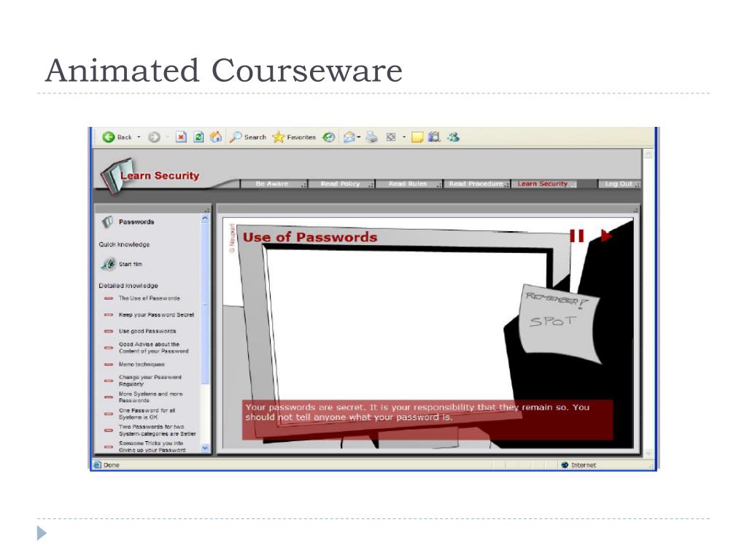Open Change your Password Regularly topic
The width and height of the screenshot is (747, 560).
[150, 381]
